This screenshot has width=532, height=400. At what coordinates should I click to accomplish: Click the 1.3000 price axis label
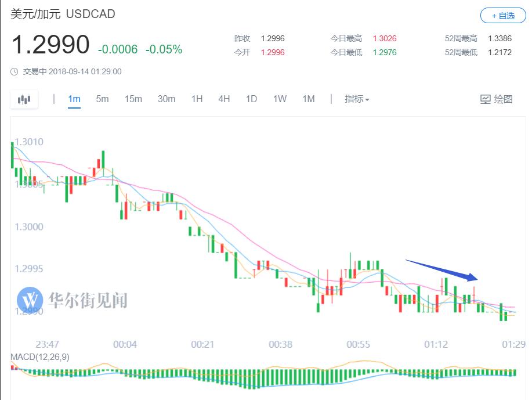29,226
